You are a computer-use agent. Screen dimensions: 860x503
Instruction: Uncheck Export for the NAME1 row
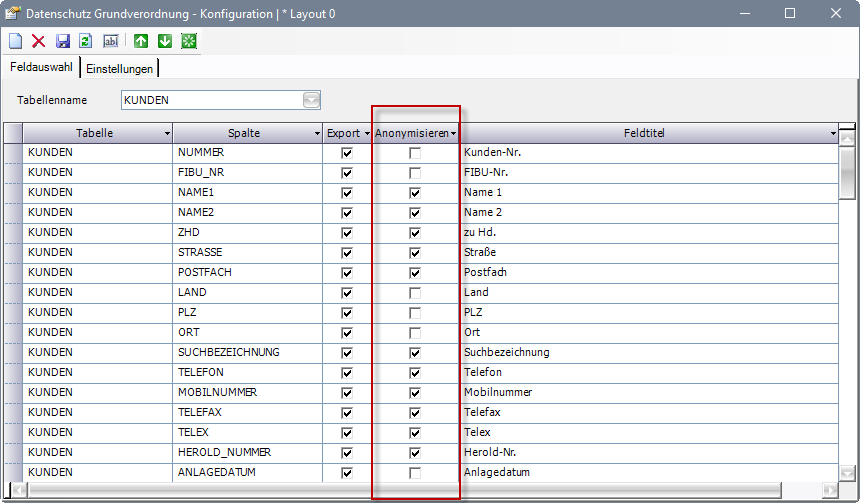[347, 193]
